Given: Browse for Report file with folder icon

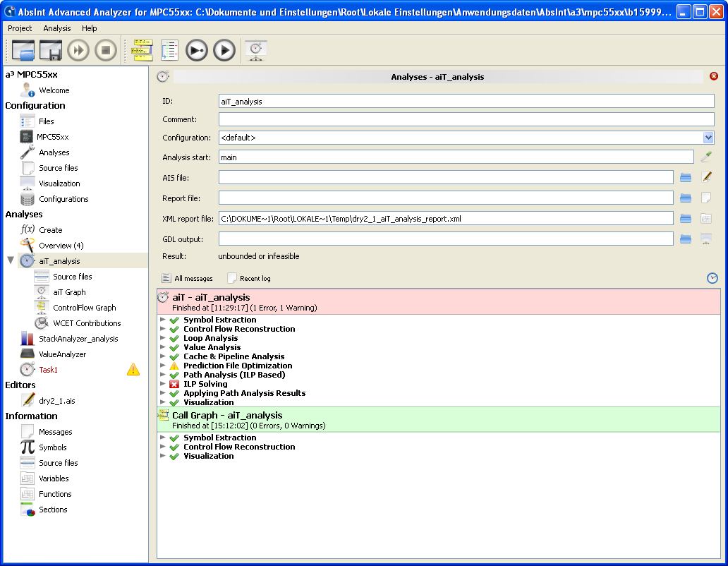Looking at the screenshot, I should (x=686, y=198).
